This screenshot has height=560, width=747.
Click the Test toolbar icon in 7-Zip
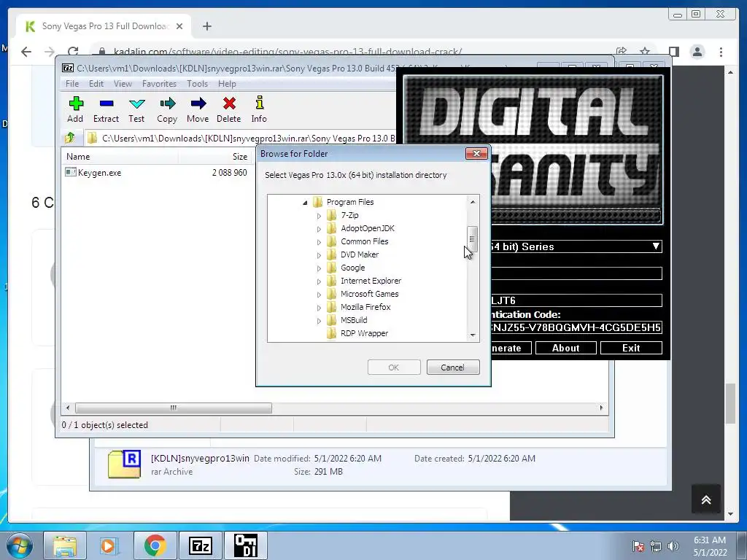[x=136, y=109]
